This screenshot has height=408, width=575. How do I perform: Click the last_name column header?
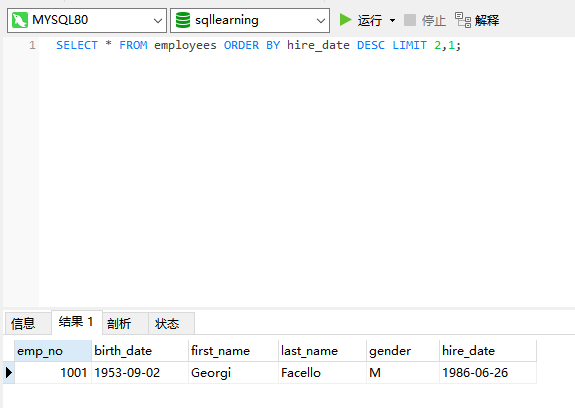tap(322, 351)
